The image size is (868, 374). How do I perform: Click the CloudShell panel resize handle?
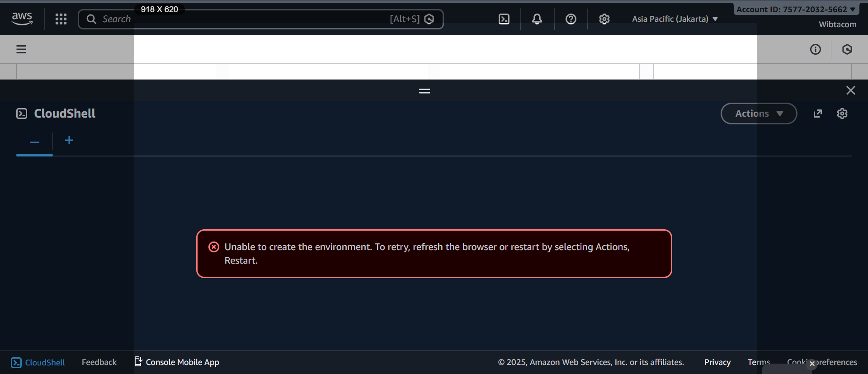(x=424, y=91)
